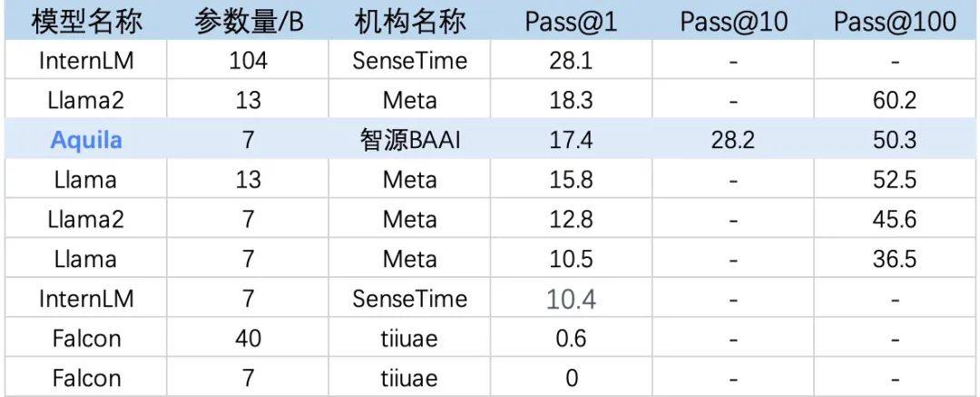Click the 28.1 Pass@1 score

pos(571,61)
